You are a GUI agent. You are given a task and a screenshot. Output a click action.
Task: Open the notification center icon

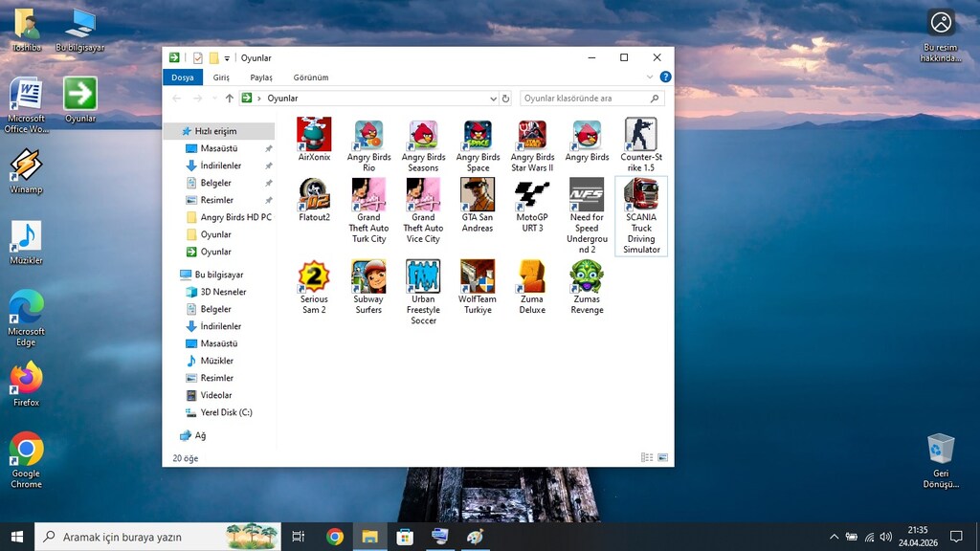[x=956, y=537]
